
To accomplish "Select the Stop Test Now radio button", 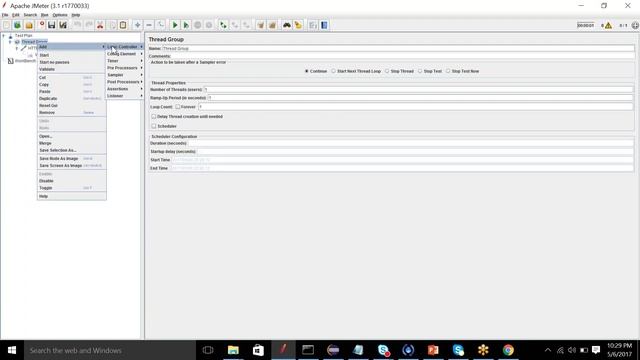I will point(448,71).
